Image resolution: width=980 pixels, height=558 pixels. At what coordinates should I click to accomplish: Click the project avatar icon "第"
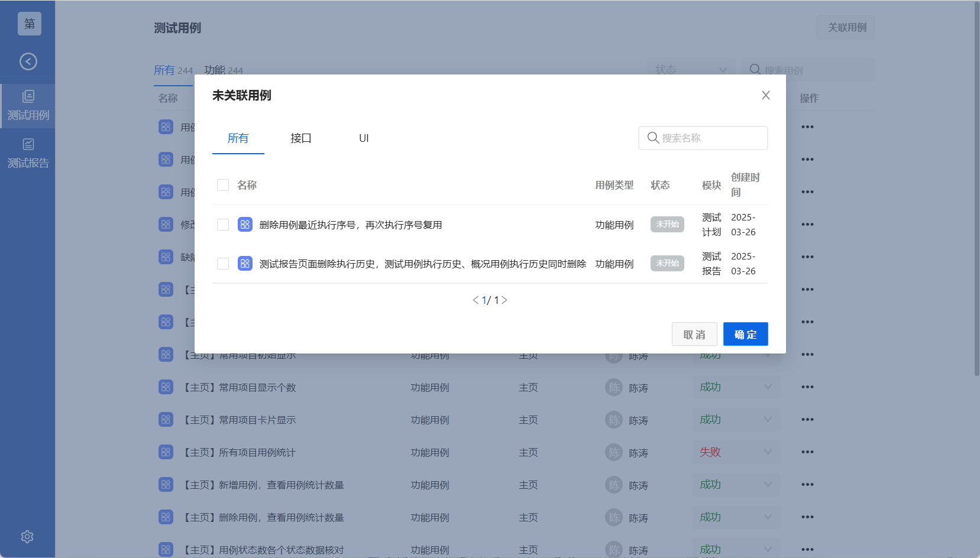[29, 24]
